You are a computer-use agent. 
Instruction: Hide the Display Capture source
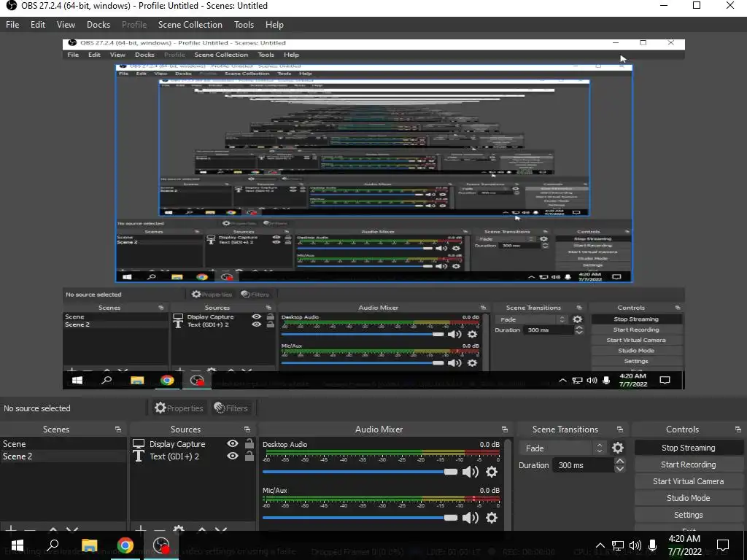pyautogui.click(x=233, y=443)
